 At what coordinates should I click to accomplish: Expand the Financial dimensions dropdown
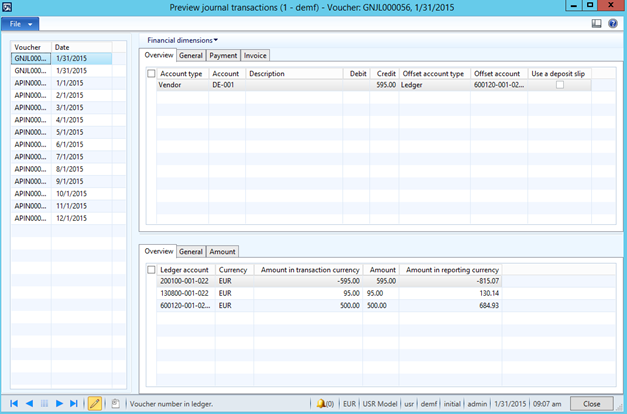coord(183,40)
